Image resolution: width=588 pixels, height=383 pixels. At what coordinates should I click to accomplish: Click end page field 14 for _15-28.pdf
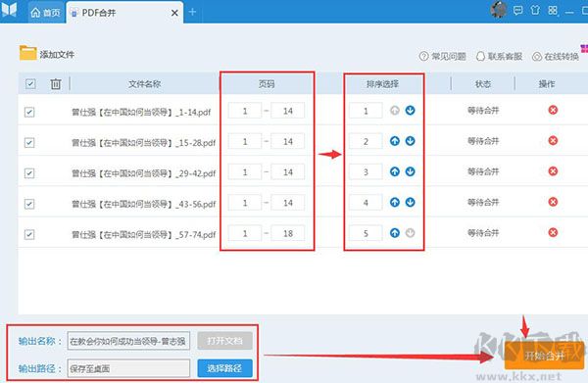[287, 142]
